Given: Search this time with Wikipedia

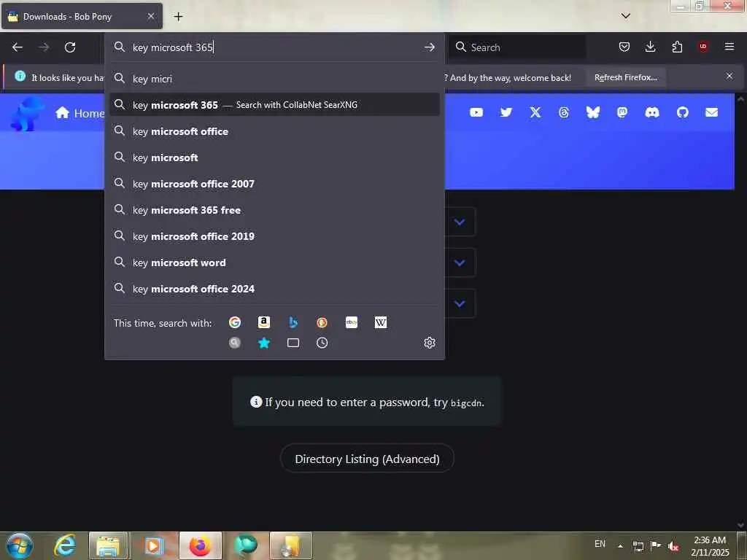Looking at the screenshot, I should 381,322.
